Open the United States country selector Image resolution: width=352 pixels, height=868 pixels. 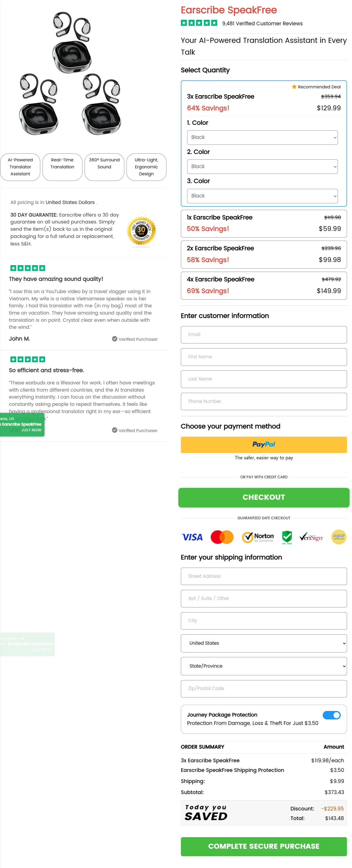pyautogui.click(x=264, y=643)
